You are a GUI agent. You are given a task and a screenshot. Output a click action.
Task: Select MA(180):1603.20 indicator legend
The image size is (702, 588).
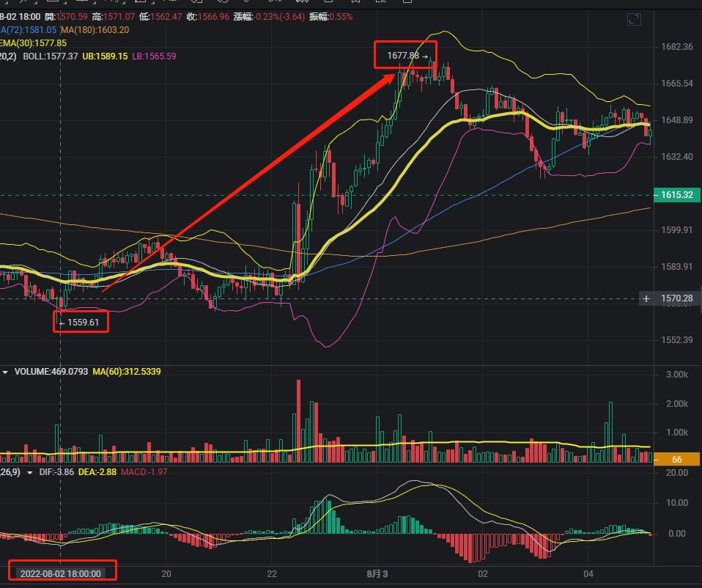tap(95, 30)
